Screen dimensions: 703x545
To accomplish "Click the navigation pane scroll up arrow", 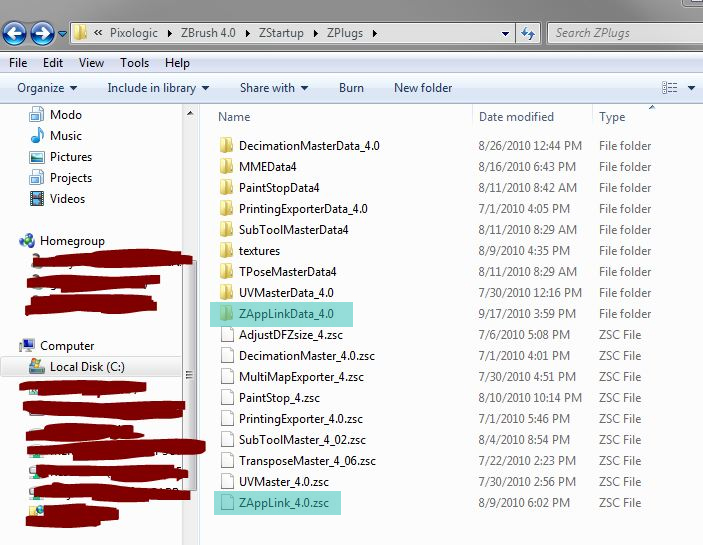I will click(190, 113).
